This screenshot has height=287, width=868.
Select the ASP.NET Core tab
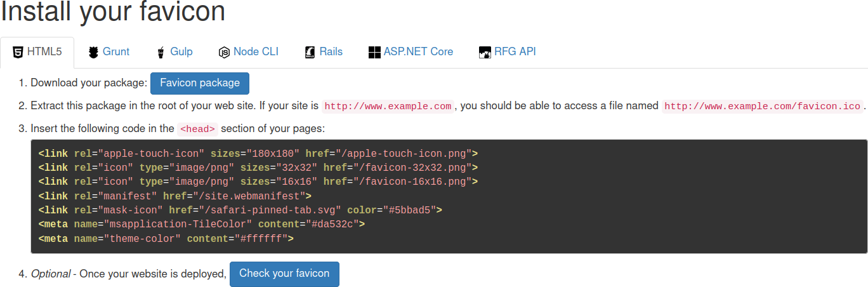pos(418,52)
